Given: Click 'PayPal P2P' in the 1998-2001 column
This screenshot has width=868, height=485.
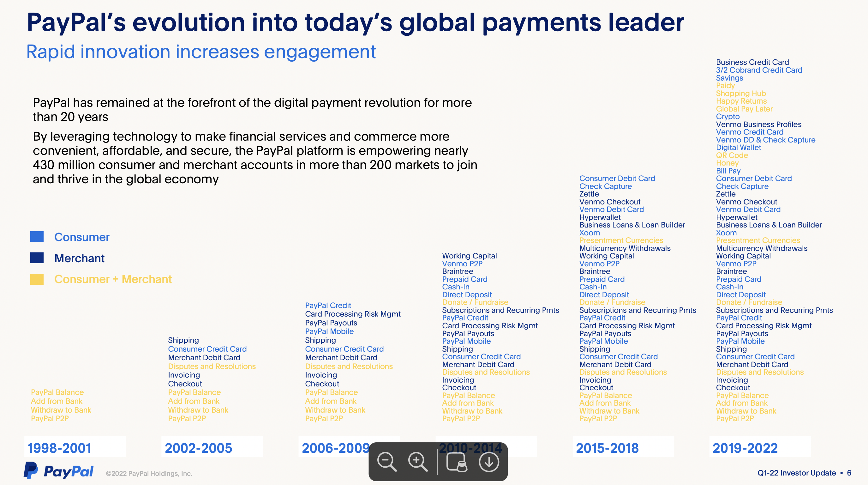Looking at the screenshot, I should [50, 419].
